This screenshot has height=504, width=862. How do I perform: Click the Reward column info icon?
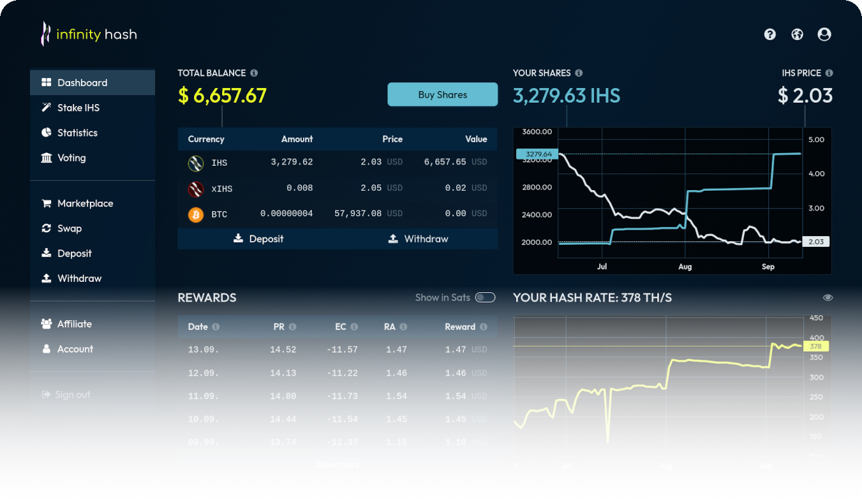tap(484, 327)
